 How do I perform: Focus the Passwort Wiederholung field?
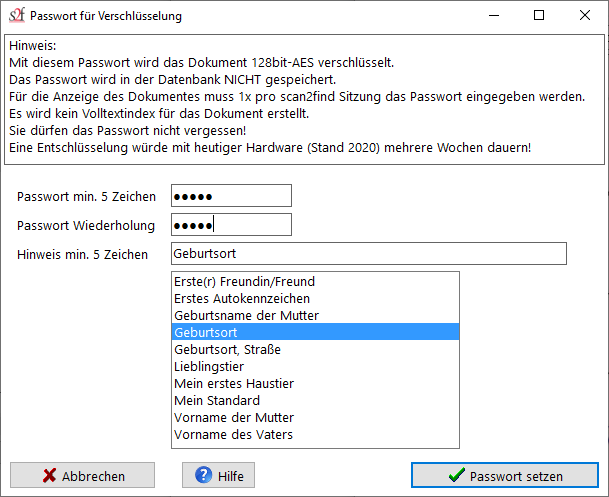tap(231, 224)
